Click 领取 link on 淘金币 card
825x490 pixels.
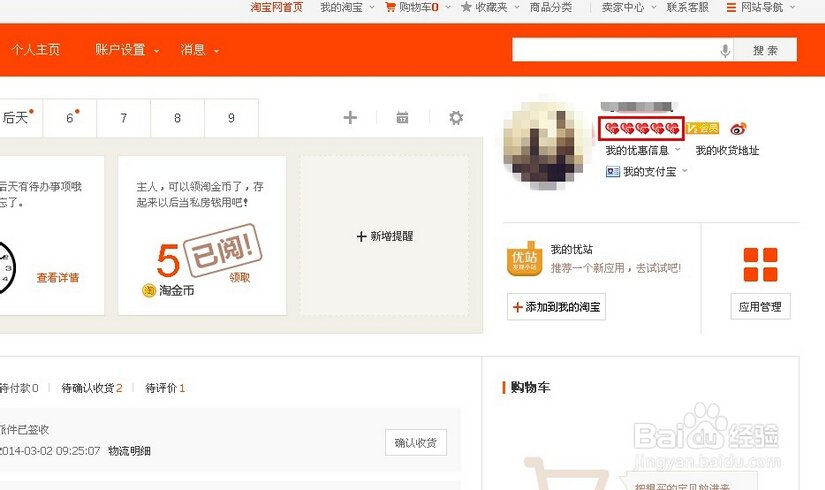point(240,277)
